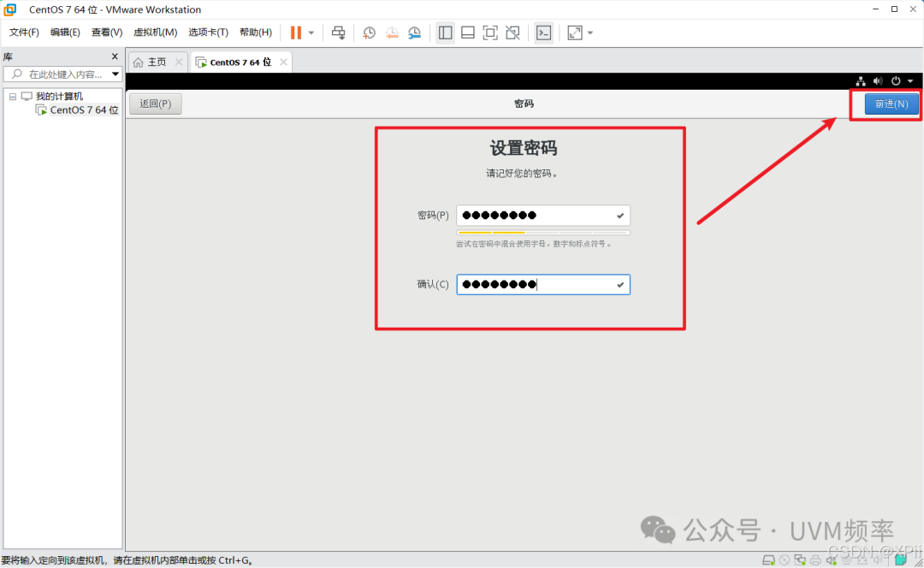924x568 pixels.
Task: Open the power button dropdown arrow
Action: click(909, 80)
